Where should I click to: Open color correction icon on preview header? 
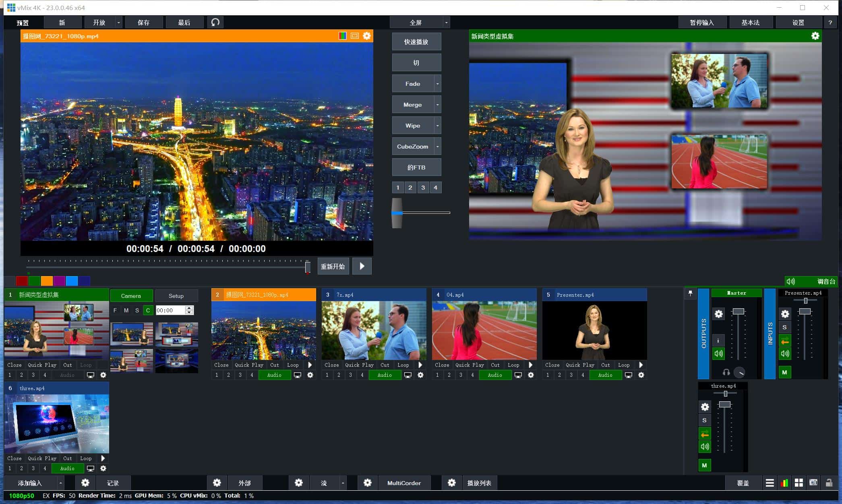342,36
